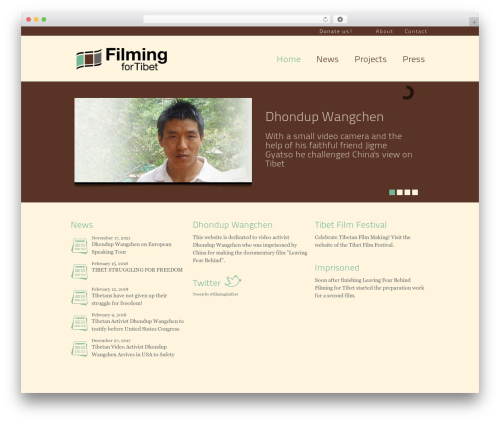The height and width of the screenshot is (423, 500).
Task: Open the Contact link in the top bar
Action: [x=416, y=31]
